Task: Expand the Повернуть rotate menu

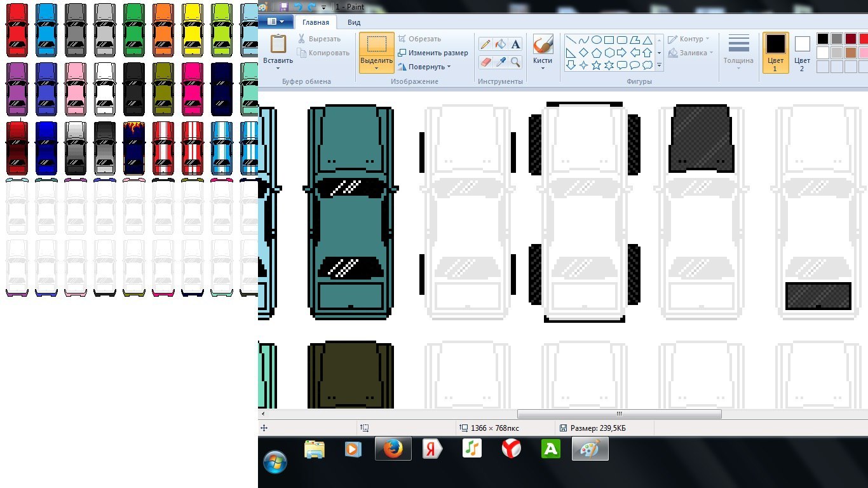Action: pyautogui.click(x=424, y=67)
